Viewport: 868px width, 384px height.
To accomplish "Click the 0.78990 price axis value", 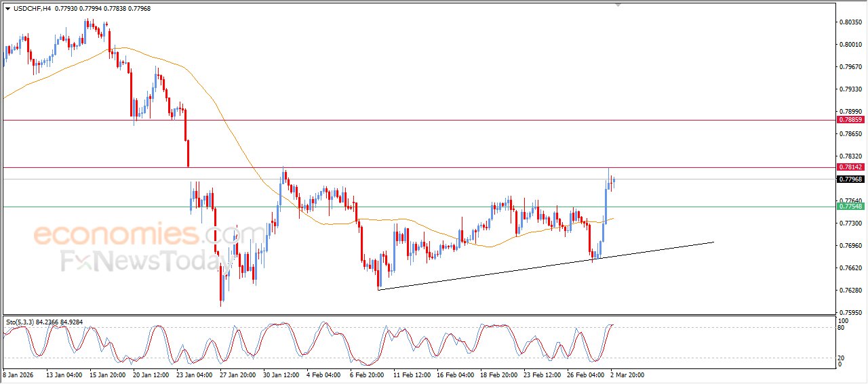I will tap(850, 112).
